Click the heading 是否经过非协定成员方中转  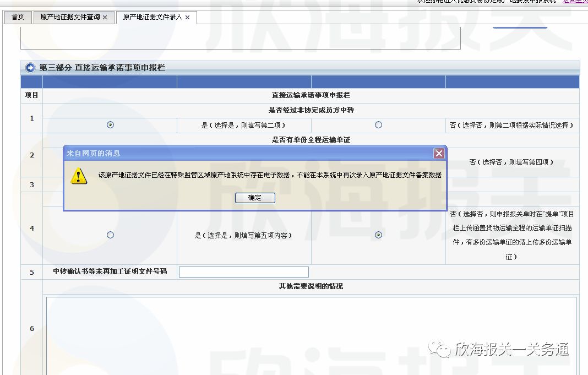(x=311, y=110)
